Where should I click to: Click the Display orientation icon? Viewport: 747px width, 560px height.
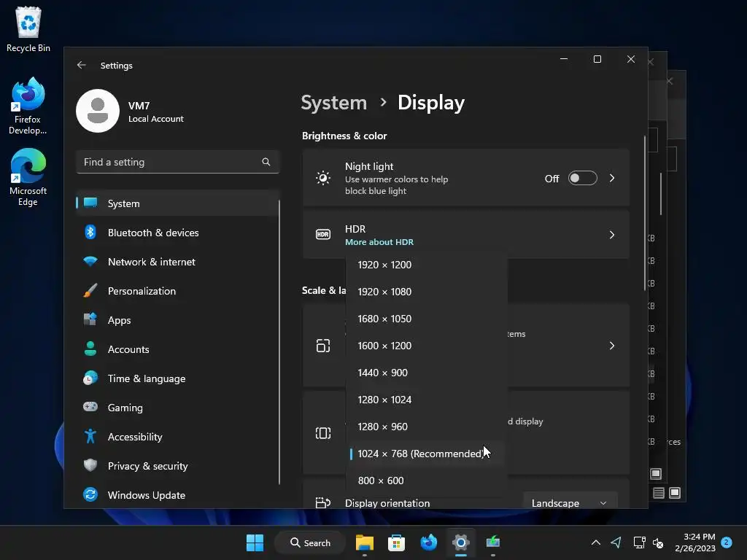coord(323,502)
